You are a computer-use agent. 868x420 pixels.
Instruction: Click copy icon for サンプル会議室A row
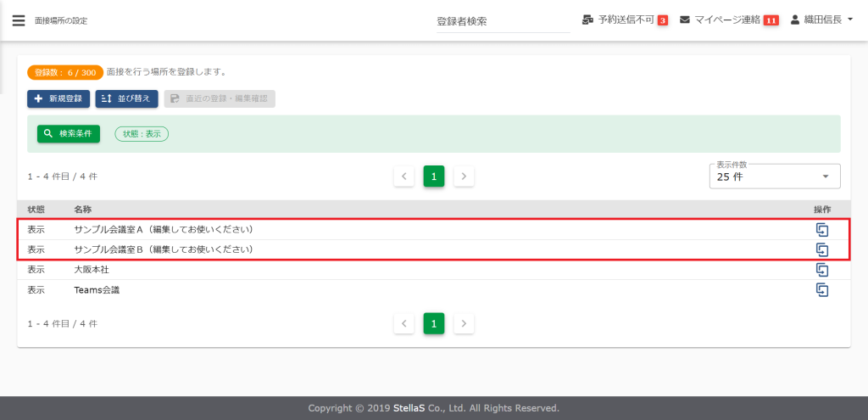coord(821,229)
